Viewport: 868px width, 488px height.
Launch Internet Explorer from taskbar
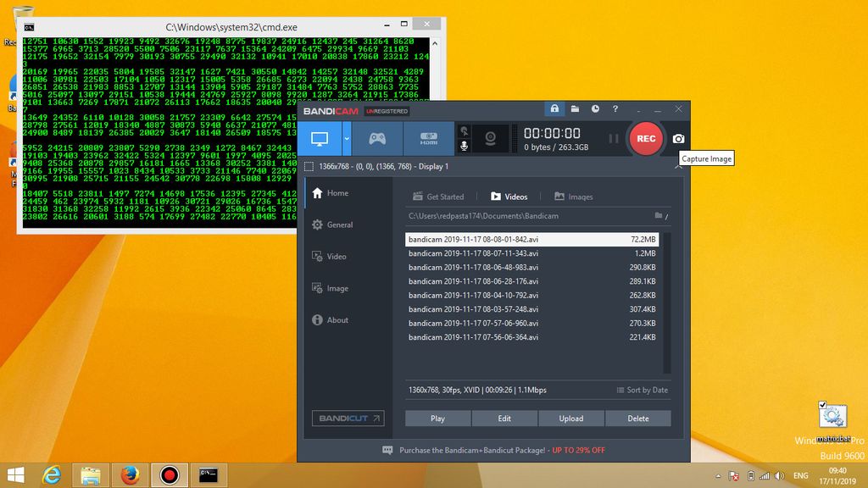click(52, 475)
